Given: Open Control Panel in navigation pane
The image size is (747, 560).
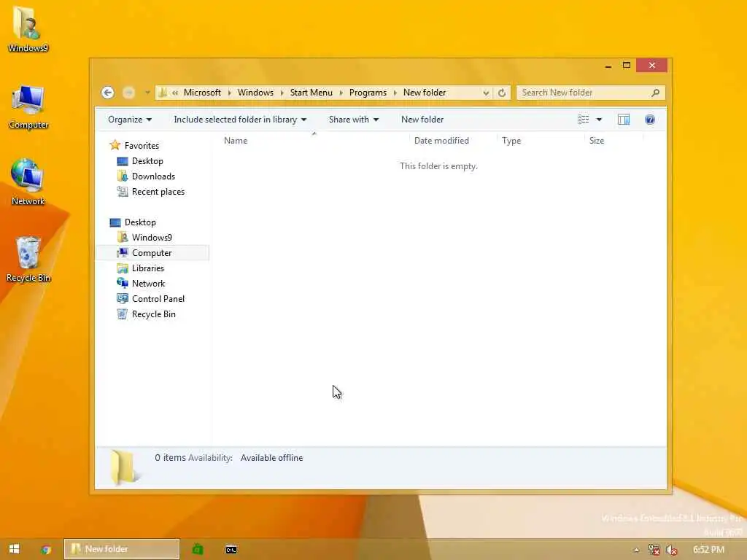Looking at the screenshot, I should [x=158, y=298].
